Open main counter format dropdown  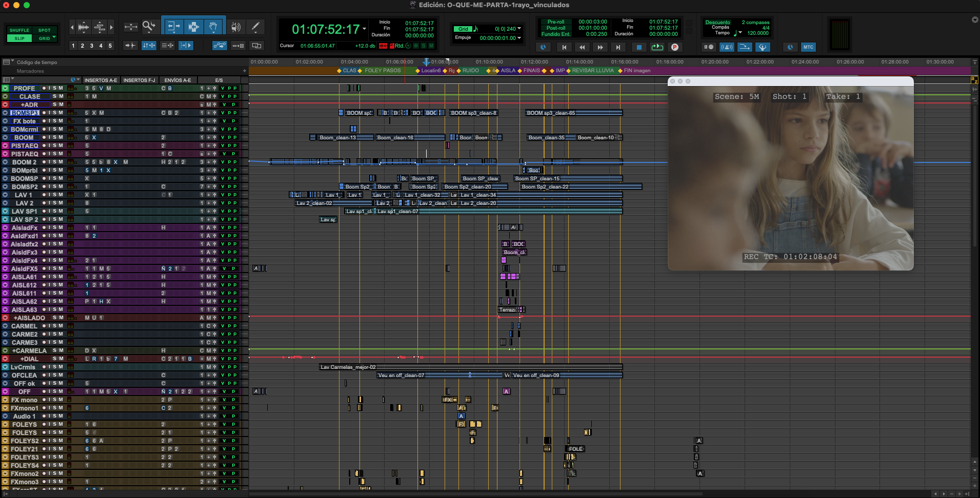pos(365,29)
